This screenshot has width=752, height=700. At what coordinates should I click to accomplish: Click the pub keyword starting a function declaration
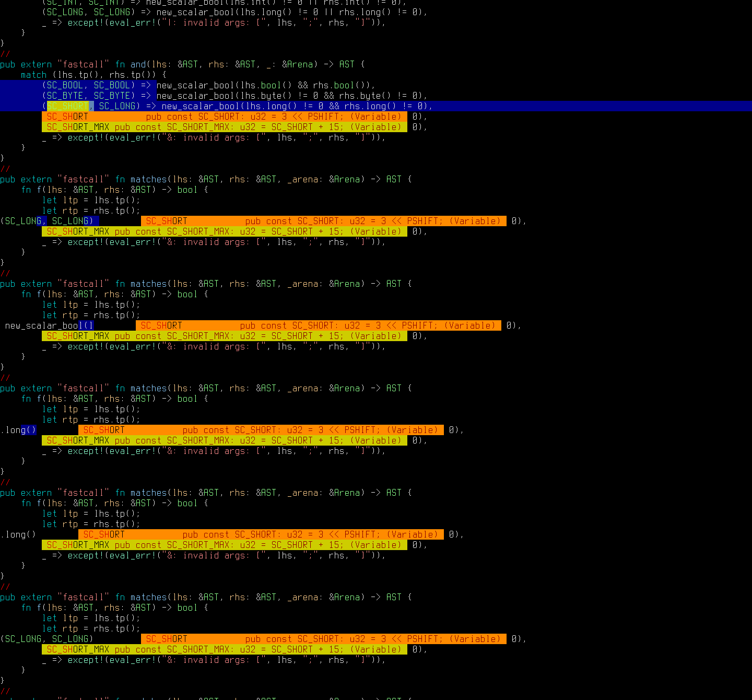(x=7, y=179)
